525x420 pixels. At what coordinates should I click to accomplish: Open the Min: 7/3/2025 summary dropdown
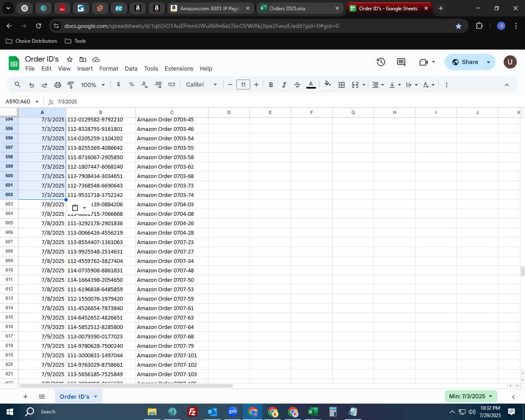pos(471,396)
